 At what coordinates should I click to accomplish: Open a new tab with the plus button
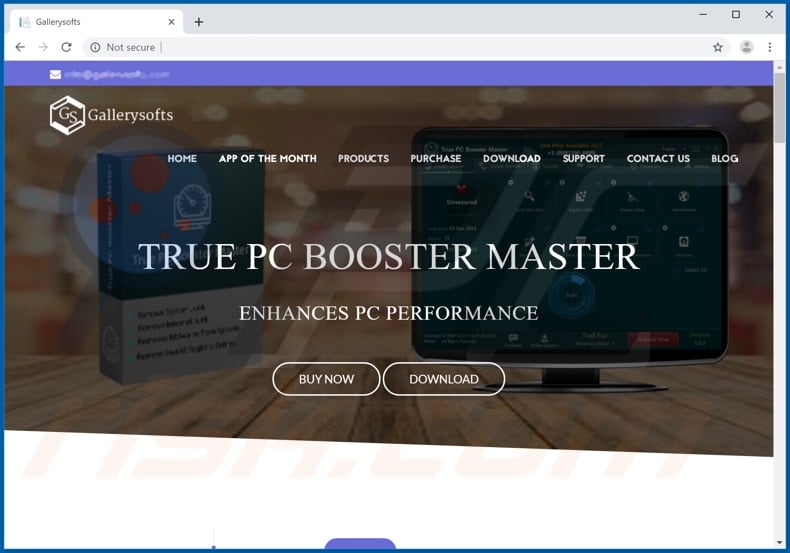pyautogui.click(x=199, y=22)
